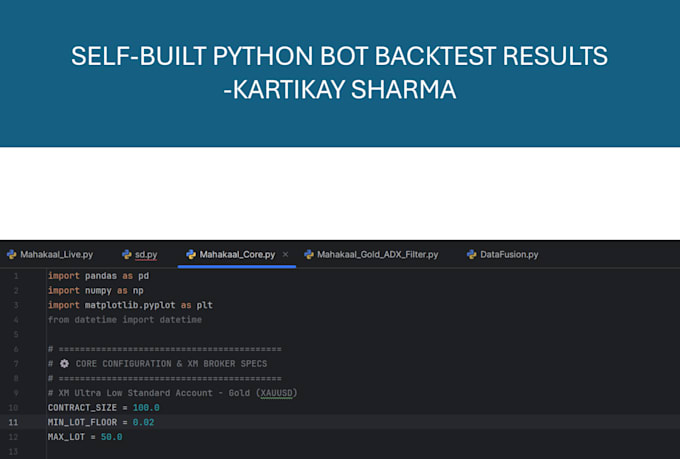The image size is (680, 459).
Task: Click the 'import matplotlib.pyplot as plt' line
Action: [x=130, y=305]
